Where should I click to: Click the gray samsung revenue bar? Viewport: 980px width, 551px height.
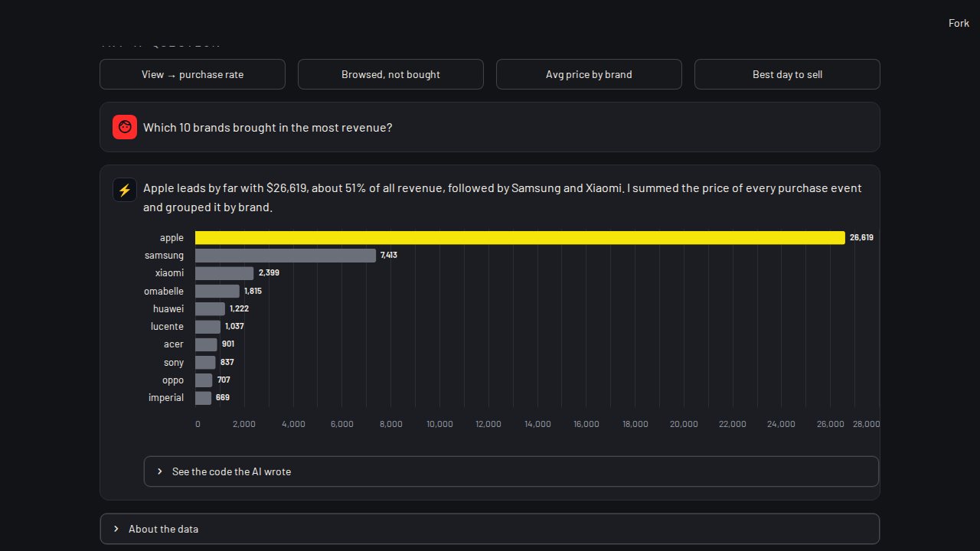pos(286,256)
